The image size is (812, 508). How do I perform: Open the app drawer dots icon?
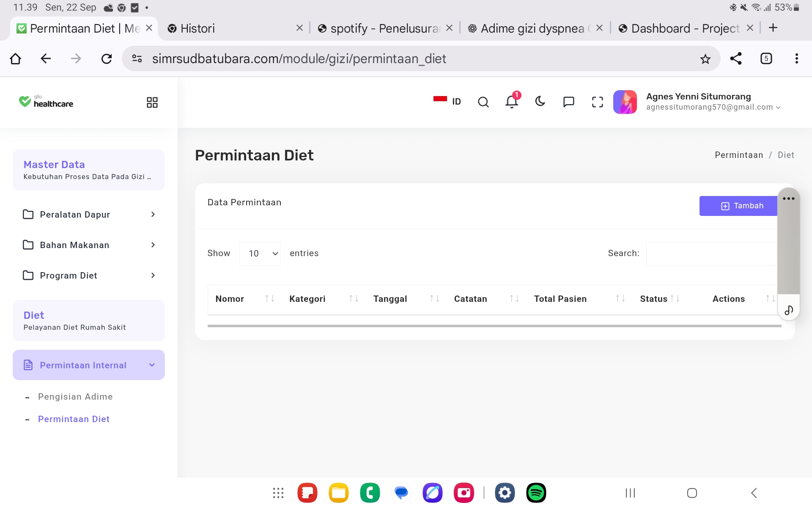[x=278, y=493]
